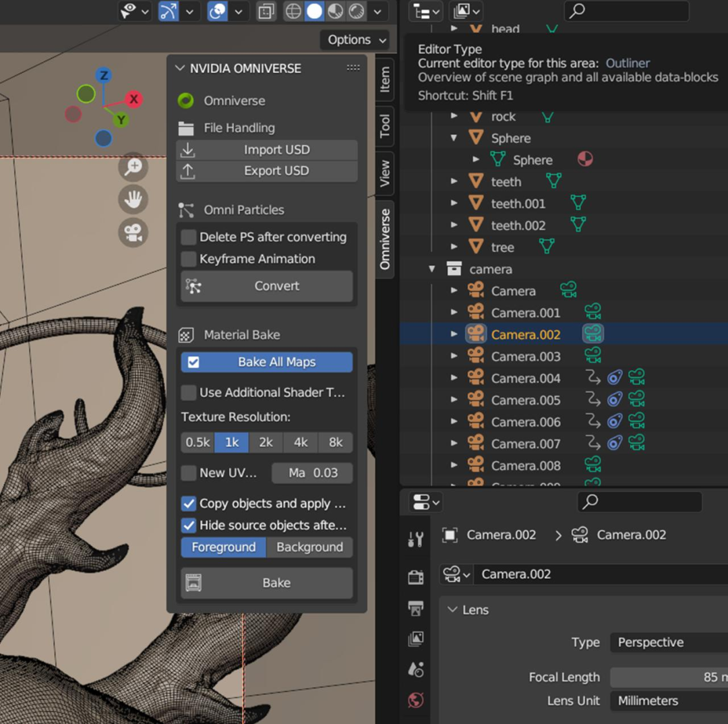728x724 pixels.
Task: Open the Render properties tab icon
Action: click(x=415, y=578)
